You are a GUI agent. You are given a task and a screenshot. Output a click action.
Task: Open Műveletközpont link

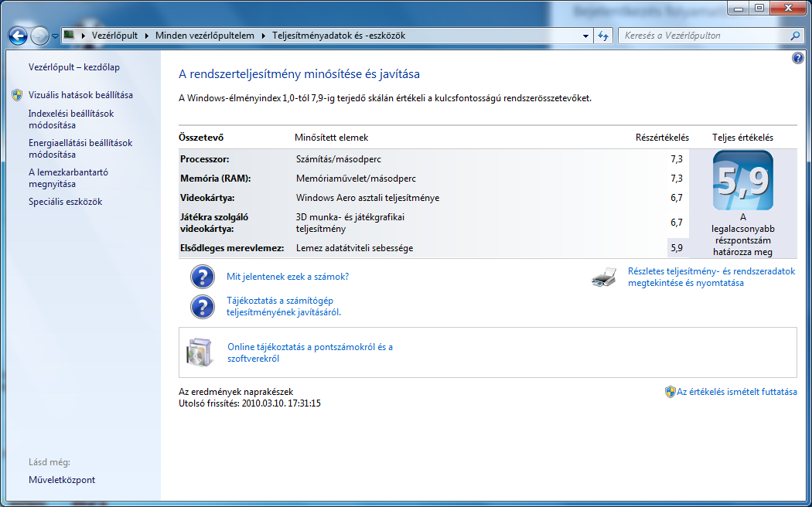point(62,480)
